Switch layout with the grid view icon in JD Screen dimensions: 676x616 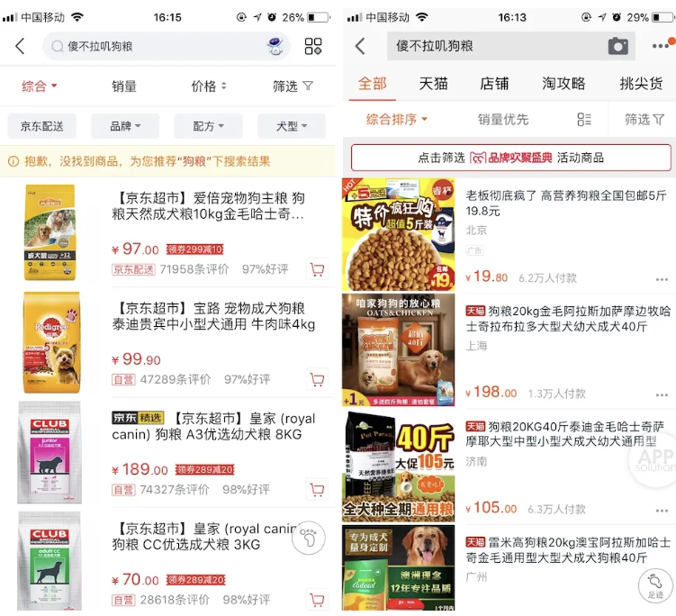click(x=313, y=46)
